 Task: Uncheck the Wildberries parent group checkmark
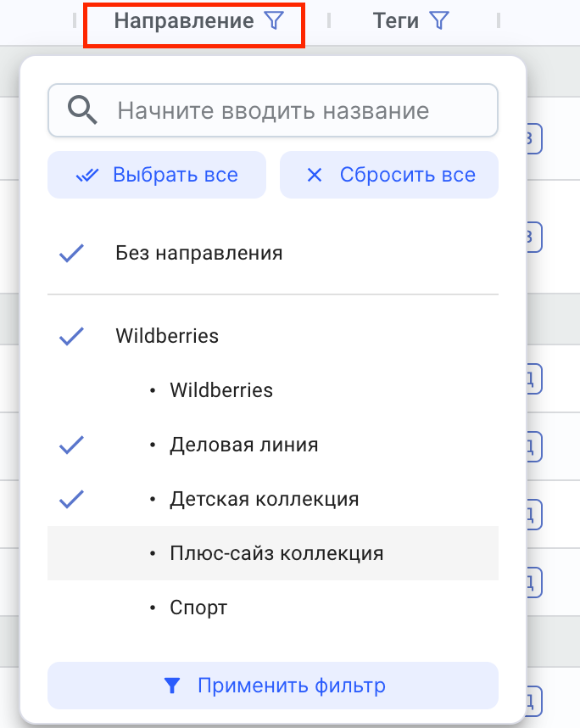pyautogui.click(x=72, y=336)
